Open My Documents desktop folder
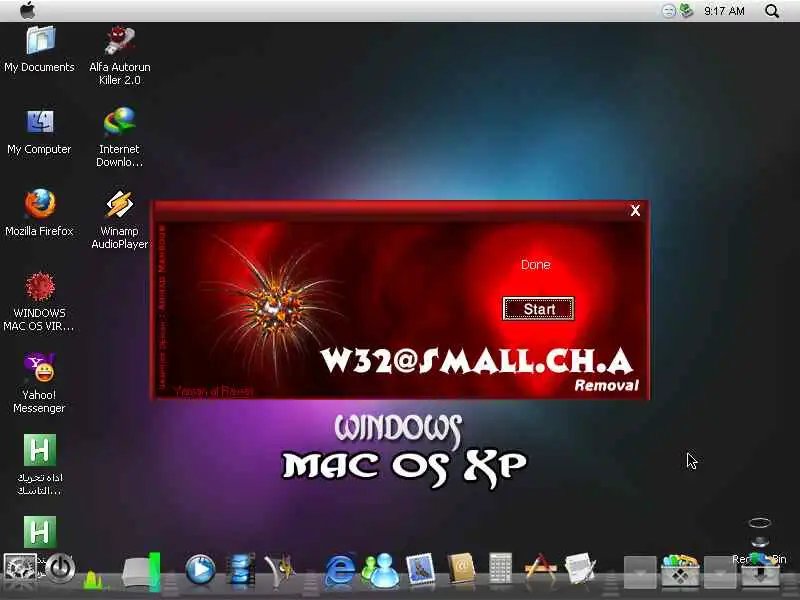Image resolution: width=800 pixels, height=600 pixels. [39, 49]
